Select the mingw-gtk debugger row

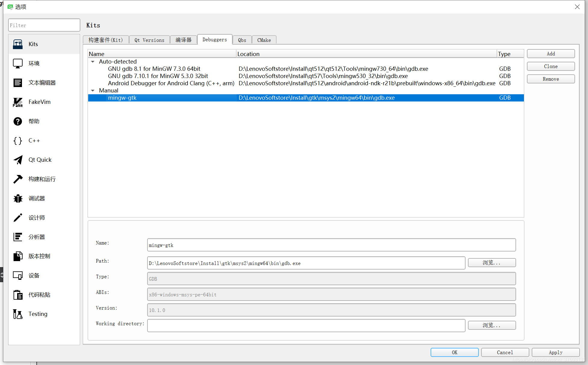[x=306, y=98]
